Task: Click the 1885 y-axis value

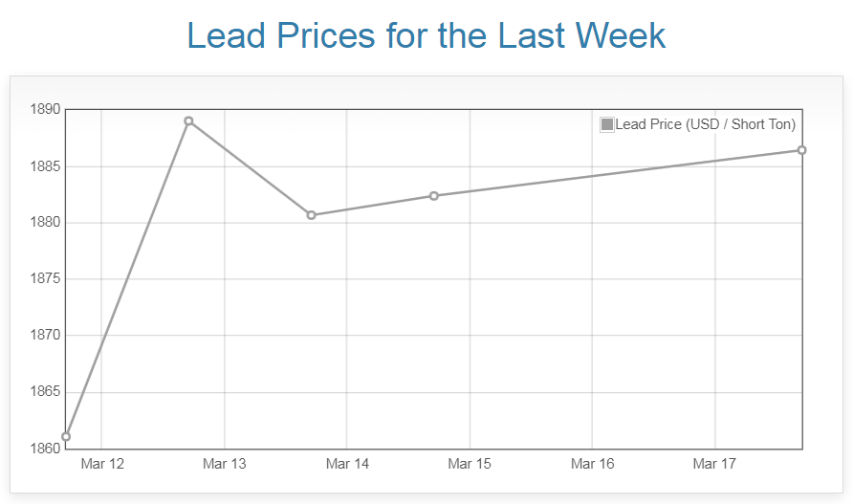Action: (45, 166)
